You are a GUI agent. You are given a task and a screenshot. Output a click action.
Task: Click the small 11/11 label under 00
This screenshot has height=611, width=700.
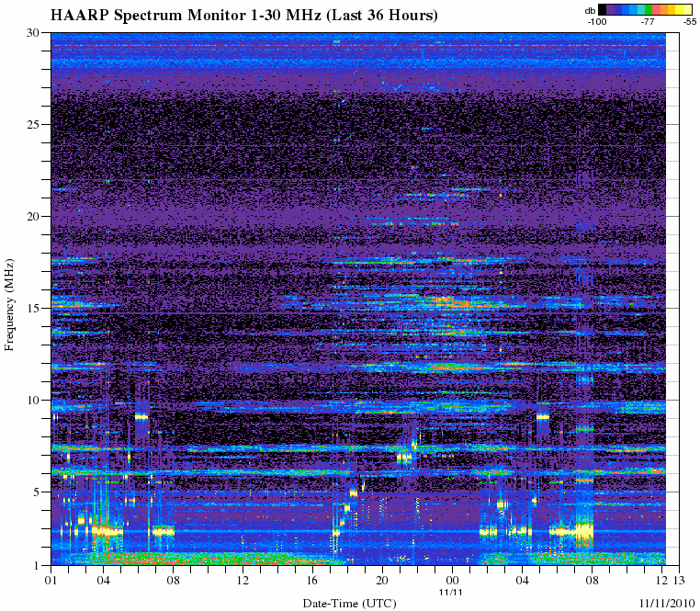[451, 593]
